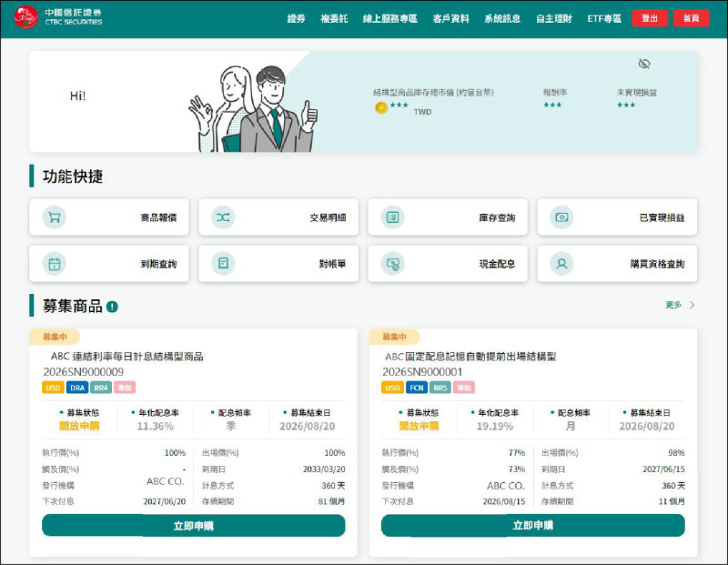Open the 已實現損益 shortcut
728x565 pixels.
pos(617,217)
